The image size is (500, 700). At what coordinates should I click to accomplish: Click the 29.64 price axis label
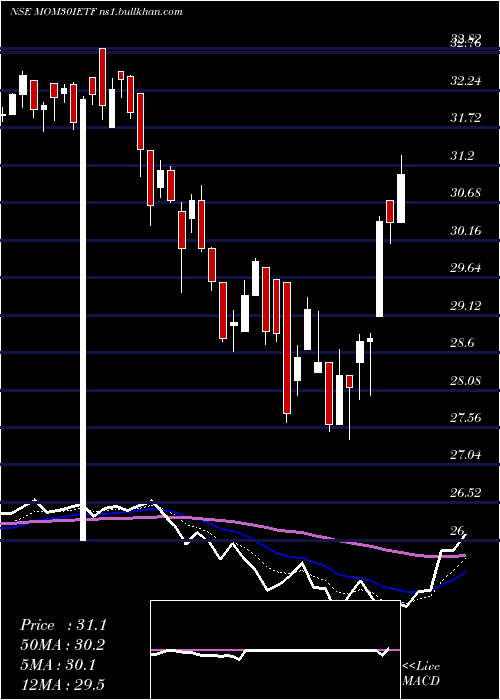click(466, 268)
